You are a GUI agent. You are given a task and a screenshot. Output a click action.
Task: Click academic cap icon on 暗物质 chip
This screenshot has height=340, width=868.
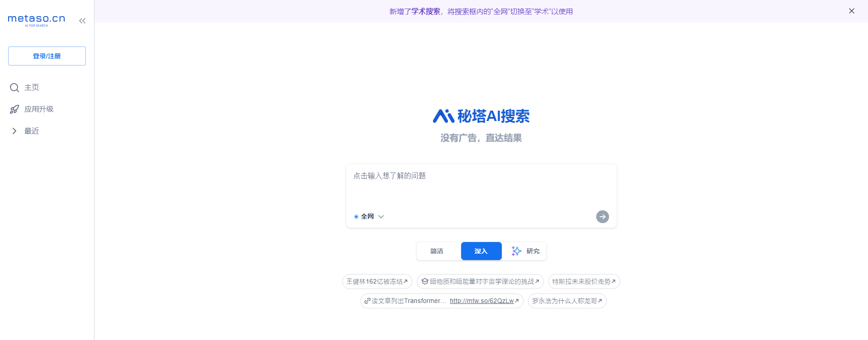pos(425,281)
